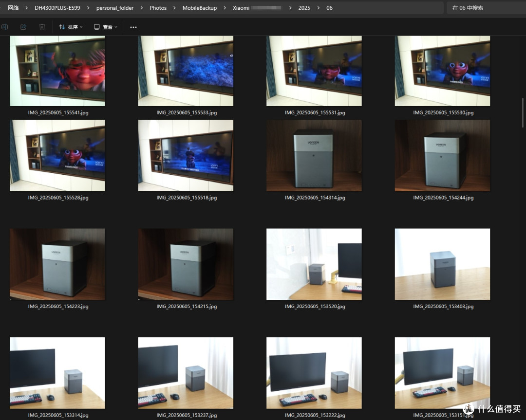526x420 pixels.
Task: Open the 查看 view dropdown
Action: (105, 27)
